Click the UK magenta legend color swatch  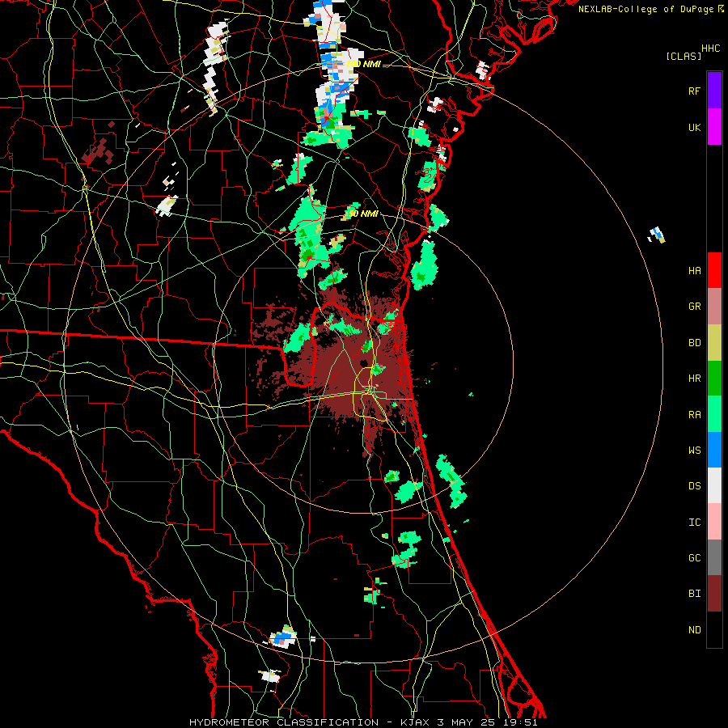click(x=714, y=127)
